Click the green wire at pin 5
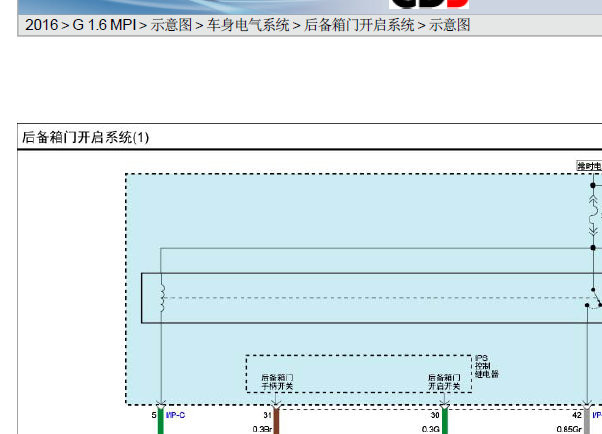 point(161,421)
